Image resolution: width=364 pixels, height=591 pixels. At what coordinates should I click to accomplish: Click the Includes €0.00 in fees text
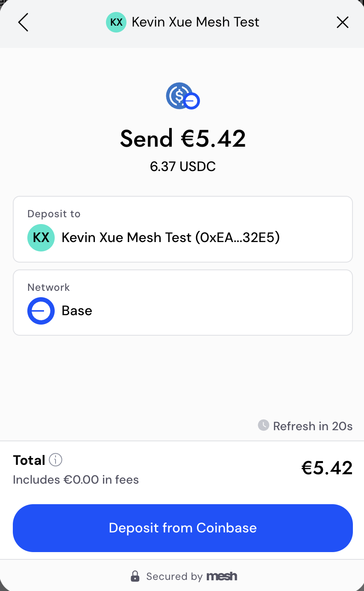tap(76, 479)
